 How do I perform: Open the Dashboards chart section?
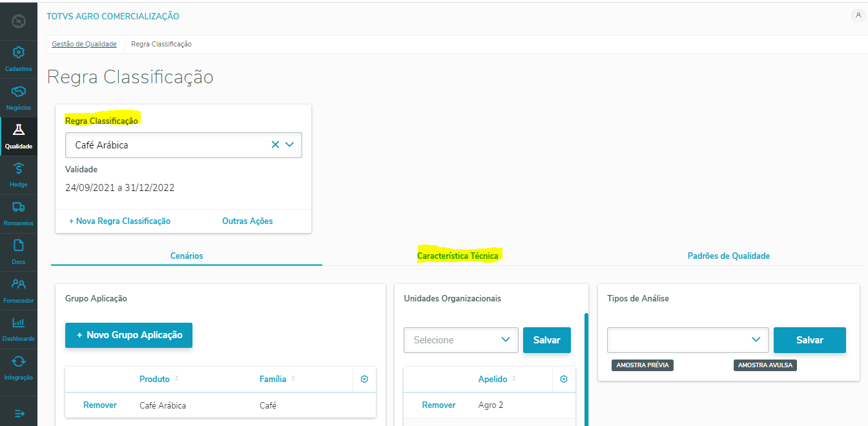(19, 329)
